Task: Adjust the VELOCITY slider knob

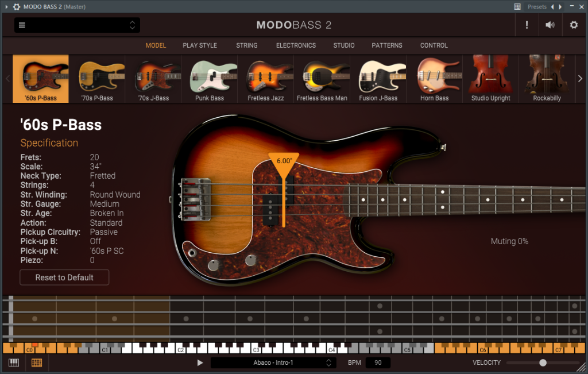Action: pos(543,363)
